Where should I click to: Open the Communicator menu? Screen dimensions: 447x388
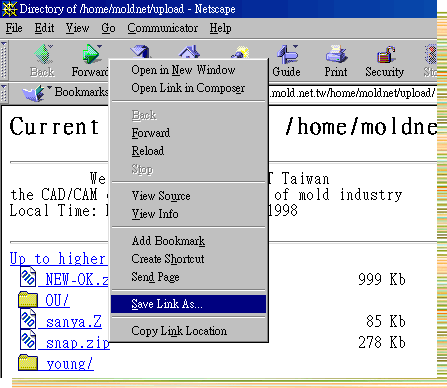tap(162, 28)
